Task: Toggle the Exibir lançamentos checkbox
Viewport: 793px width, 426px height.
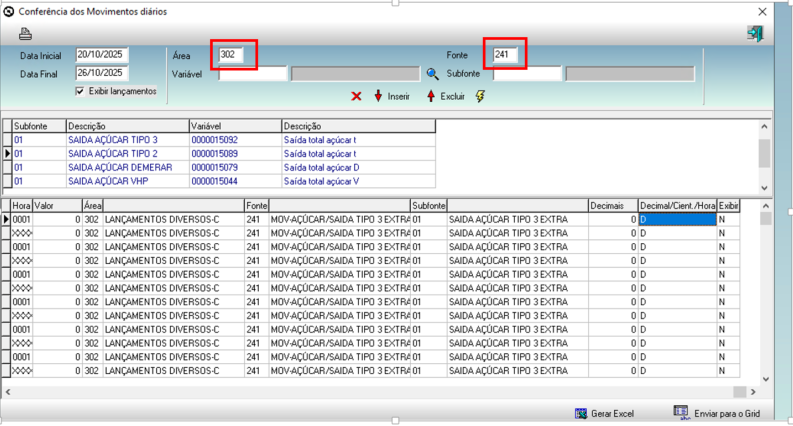Action: pyautogui.click(x=80, y=91)
